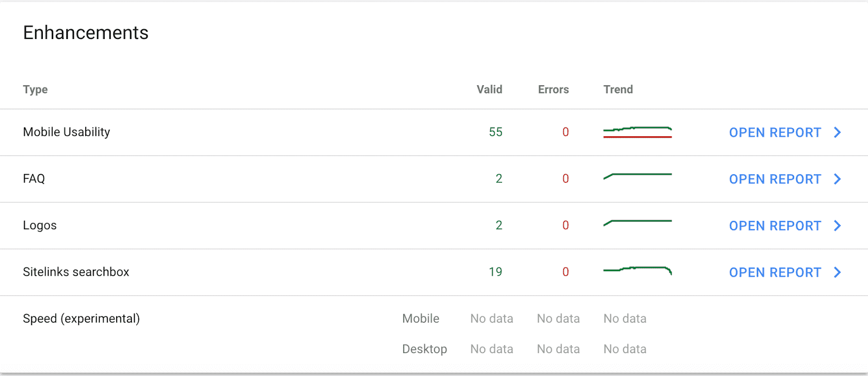
Task: Click the chevron arrow in the Mobile Usability row
Action: point(838,132)
